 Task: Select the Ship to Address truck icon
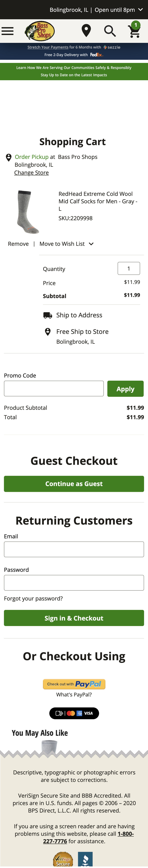coord(48,315)
